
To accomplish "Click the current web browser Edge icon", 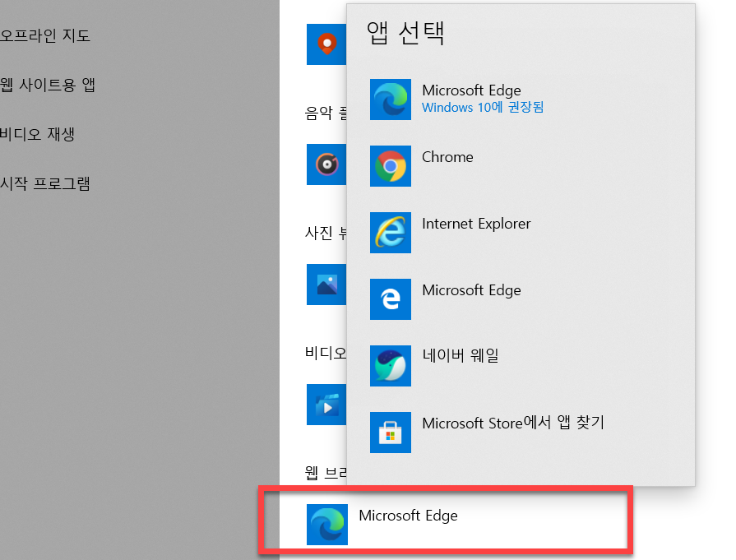I will coord(327,525).
